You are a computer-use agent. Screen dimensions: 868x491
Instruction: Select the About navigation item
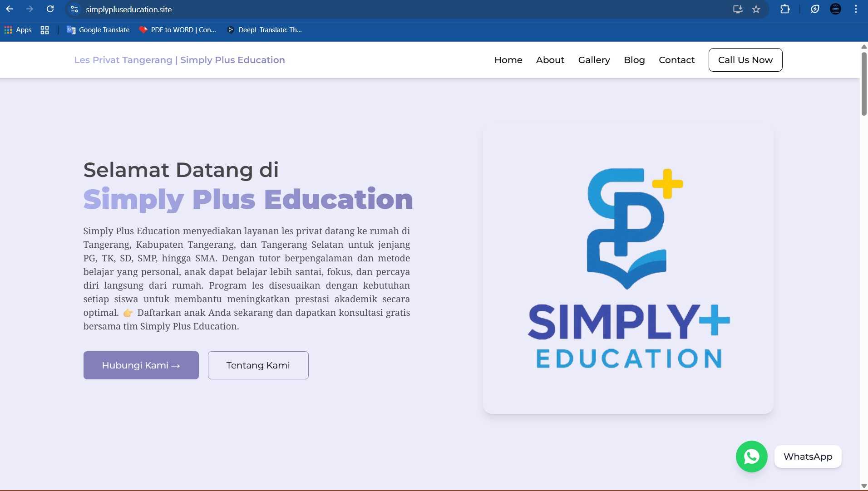550,59
